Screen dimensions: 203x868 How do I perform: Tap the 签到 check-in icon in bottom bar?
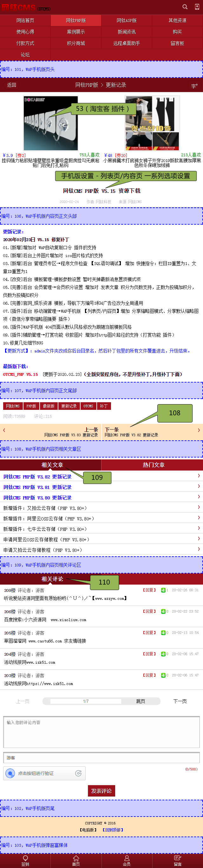pos(25,858)
